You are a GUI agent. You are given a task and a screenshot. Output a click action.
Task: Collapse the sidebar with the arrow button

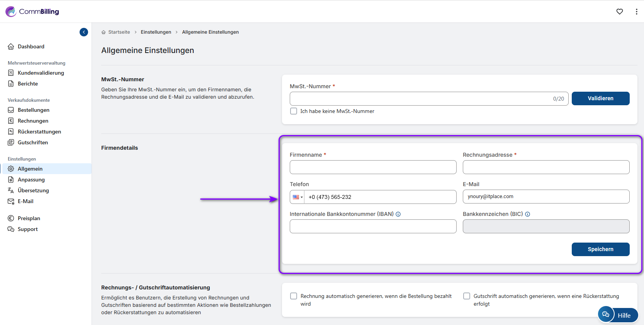click(84, 32)
